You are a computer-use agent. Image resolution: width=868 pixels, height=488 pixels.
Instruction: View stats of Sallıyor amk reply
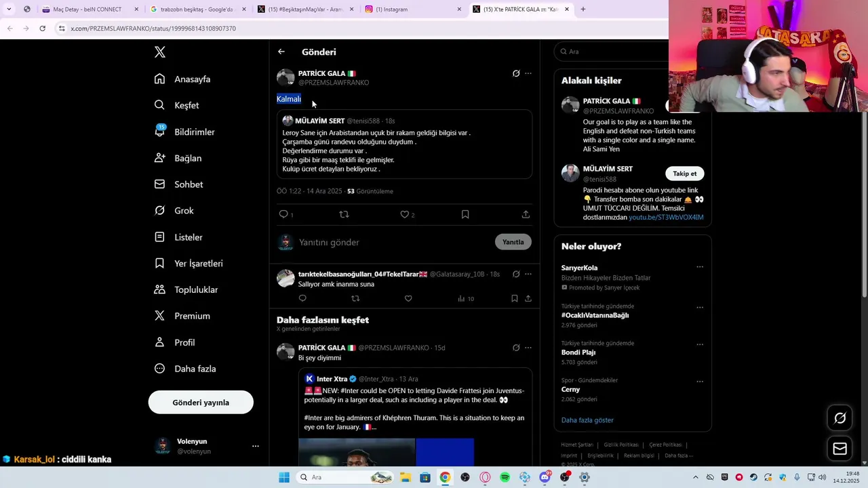tap(465, 298)
